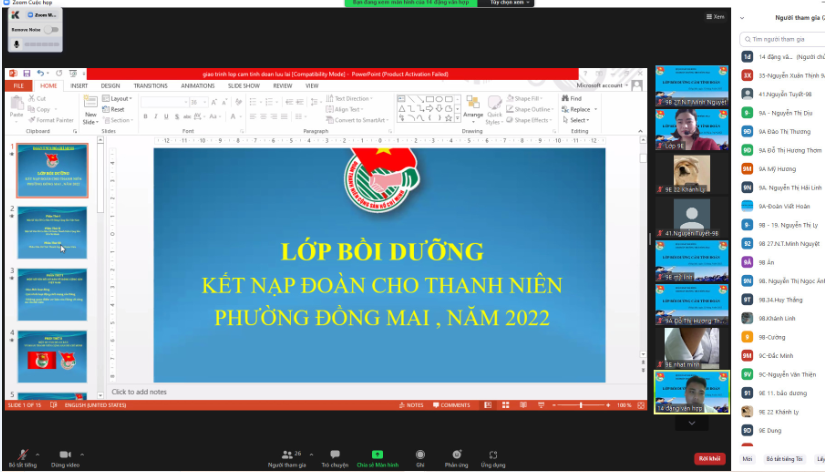Open Tùy chọn xem view options dropdown
The height and width of the screenshot is (472, 825).
click(509, 3)
